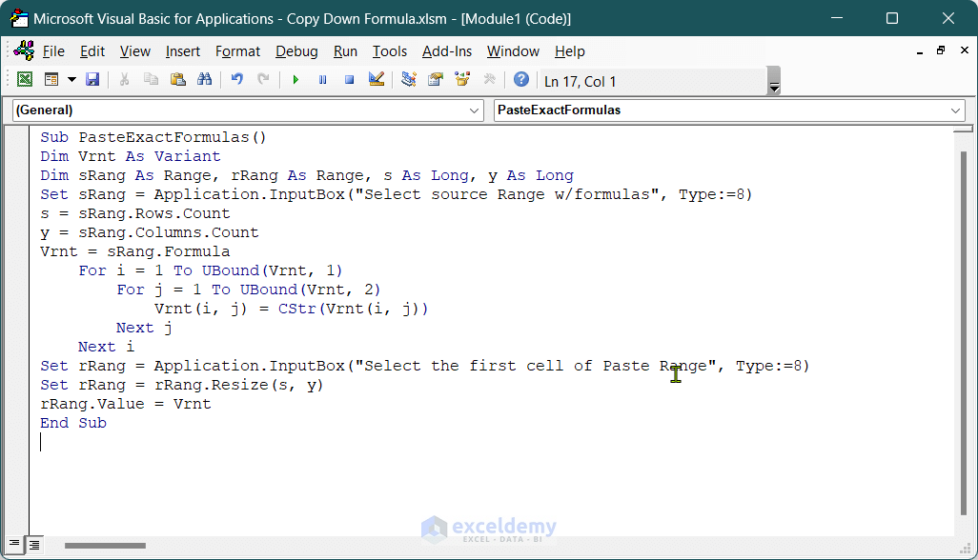Click the Toolbox wrench and hammer icon

point(490,80)
